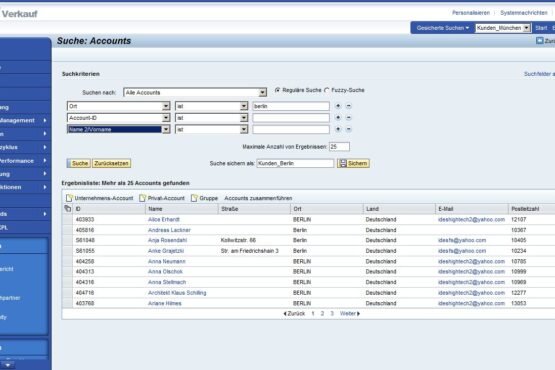The image size is (555, 370).
Task: Create new Unternehmens-Account
Action: point(100,198)
